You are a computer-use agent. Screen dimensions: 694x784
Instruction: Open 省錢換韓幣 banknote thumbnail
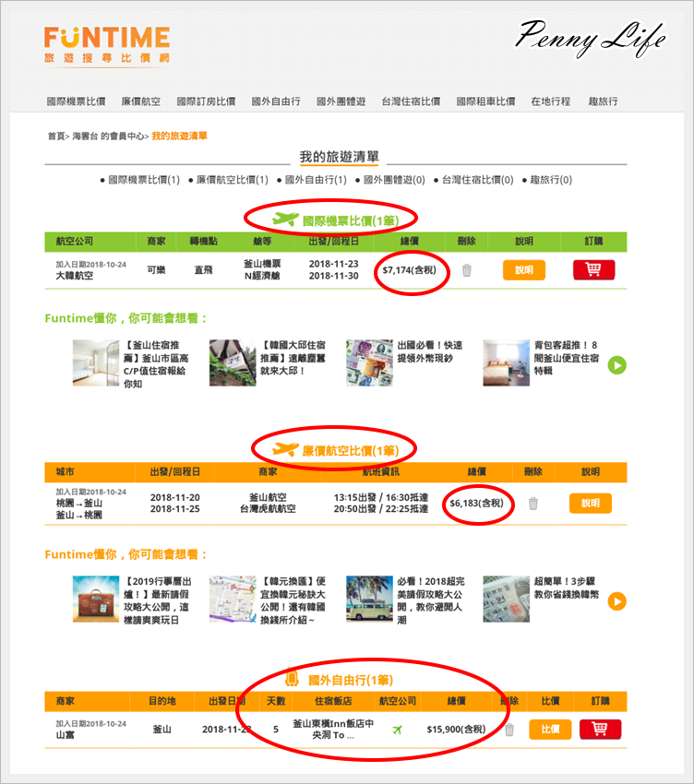[507, 599]
